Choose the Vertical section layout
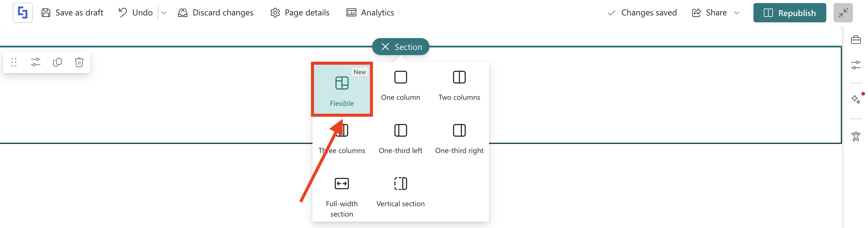 [400, 192]
